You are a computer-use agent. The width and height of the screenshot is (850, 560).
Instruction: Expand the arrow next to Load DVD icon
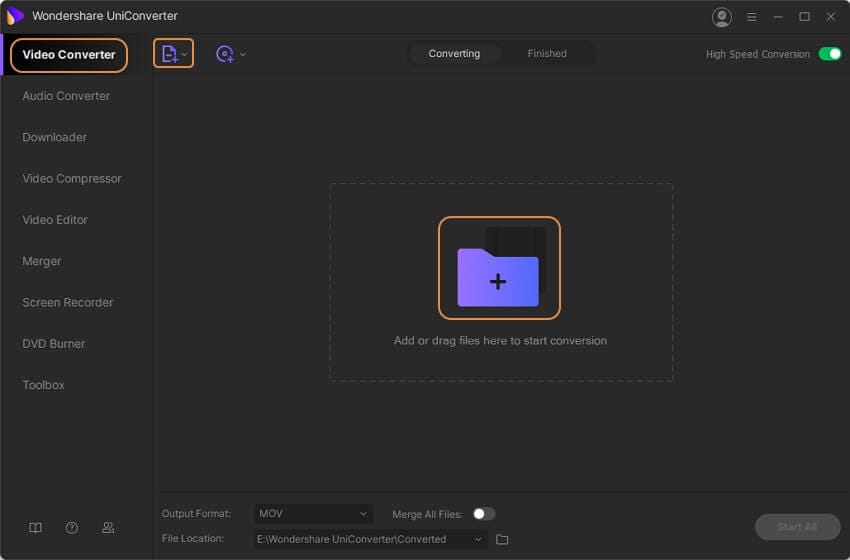243,54
